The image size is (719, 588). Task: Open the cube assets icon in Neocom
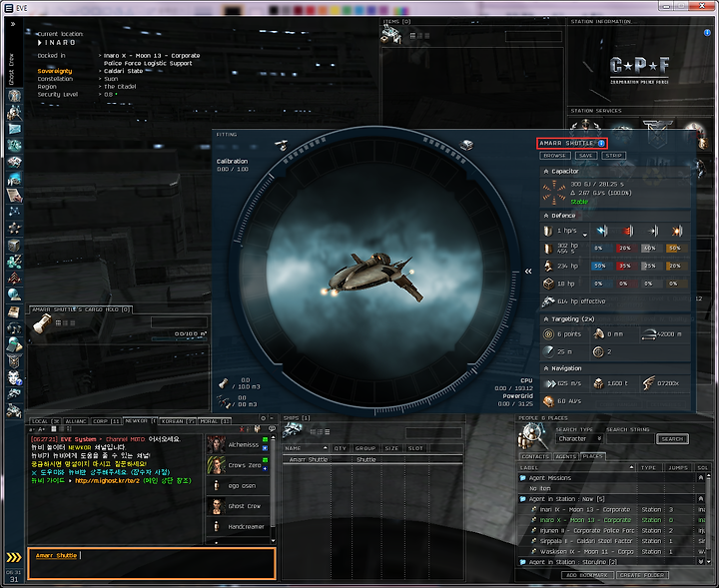[x=15, y=245]
